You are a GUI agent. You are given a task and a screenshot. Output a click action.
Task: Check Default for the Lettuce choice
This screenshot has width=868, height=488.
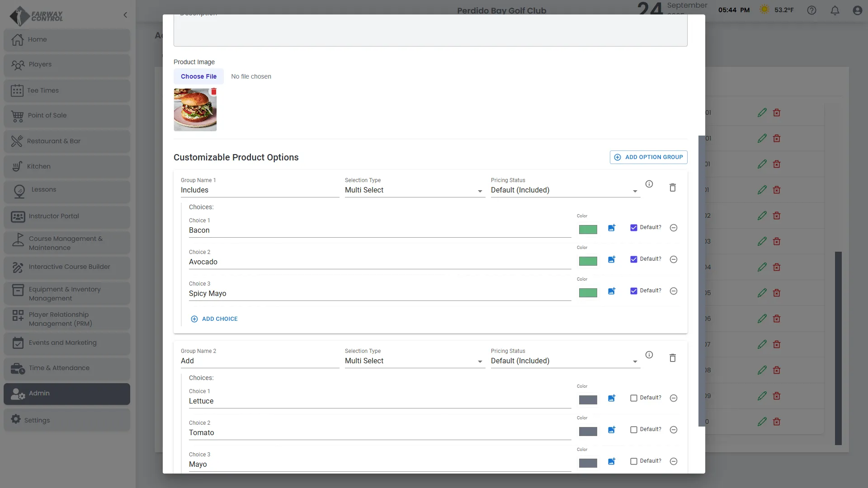tap(633, 398)
